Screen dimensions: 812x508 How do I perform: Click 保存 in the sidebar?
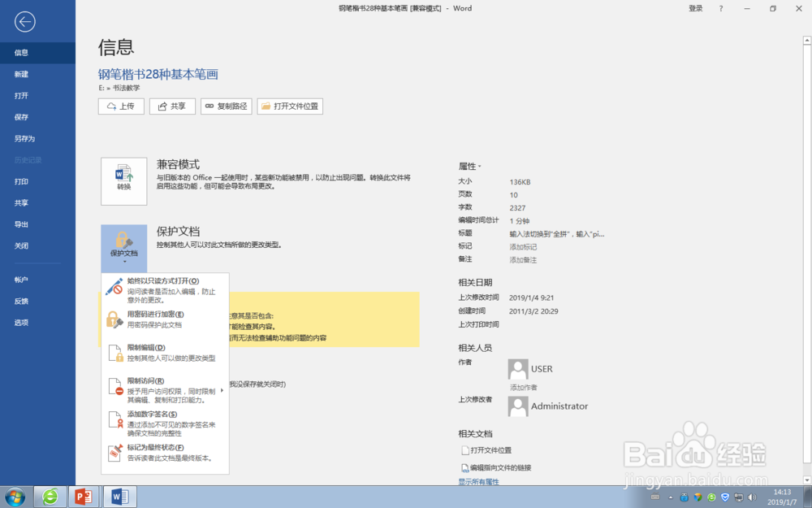click(x=37, y=117)
